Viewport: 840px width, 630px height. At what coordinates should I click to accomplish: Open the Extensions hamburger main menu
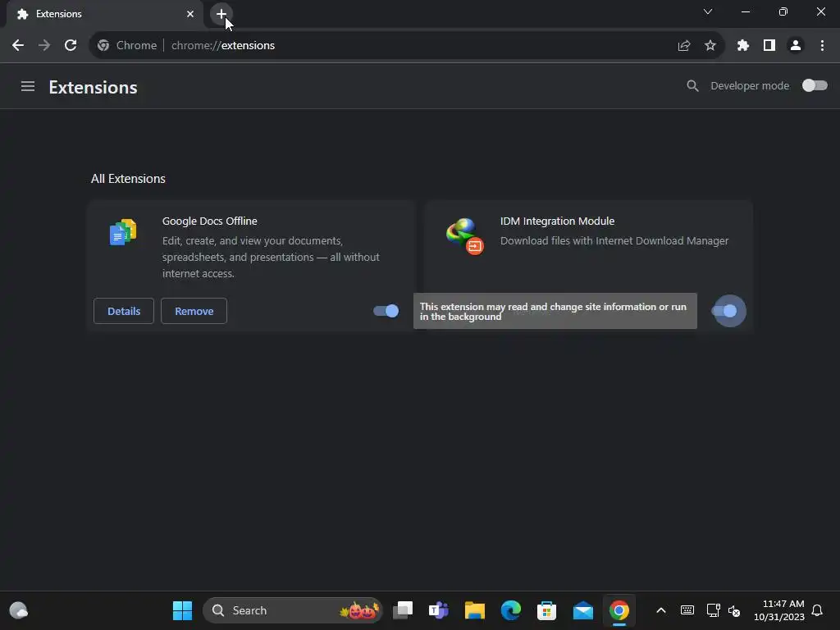(x=28, y=86)
